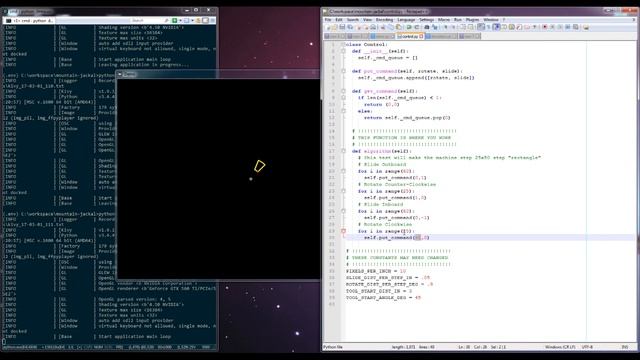
Task: Click the Redo toolbar icon
Action: click(416, 27)
